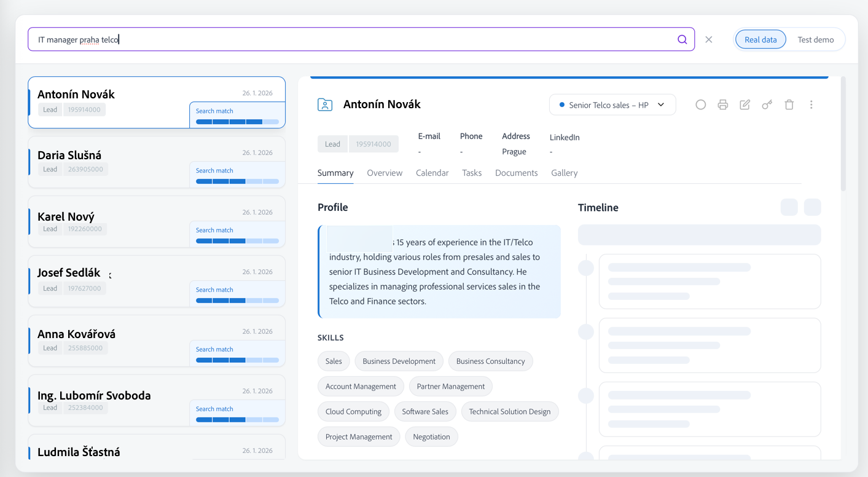
Task: Click Karel Nový's search match progress bar
Action: click(x=237, y=241)
